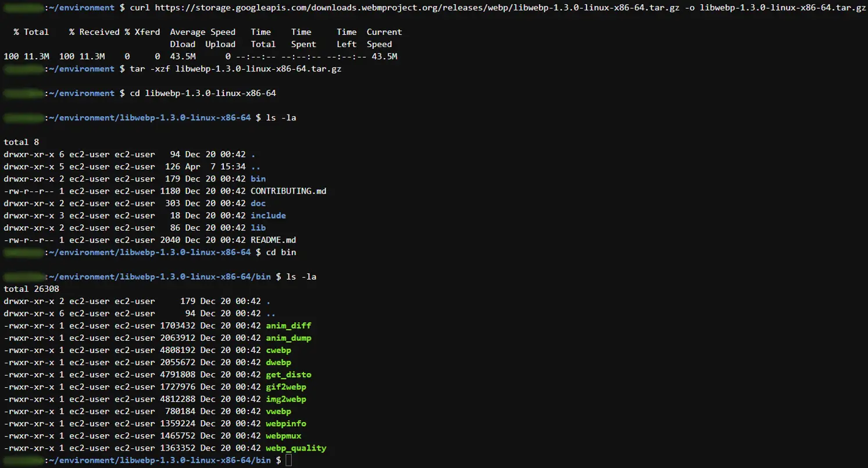This screenshot has height=468, width=868.
Task: Select the anim_diff file name
Action: (288, 326)
